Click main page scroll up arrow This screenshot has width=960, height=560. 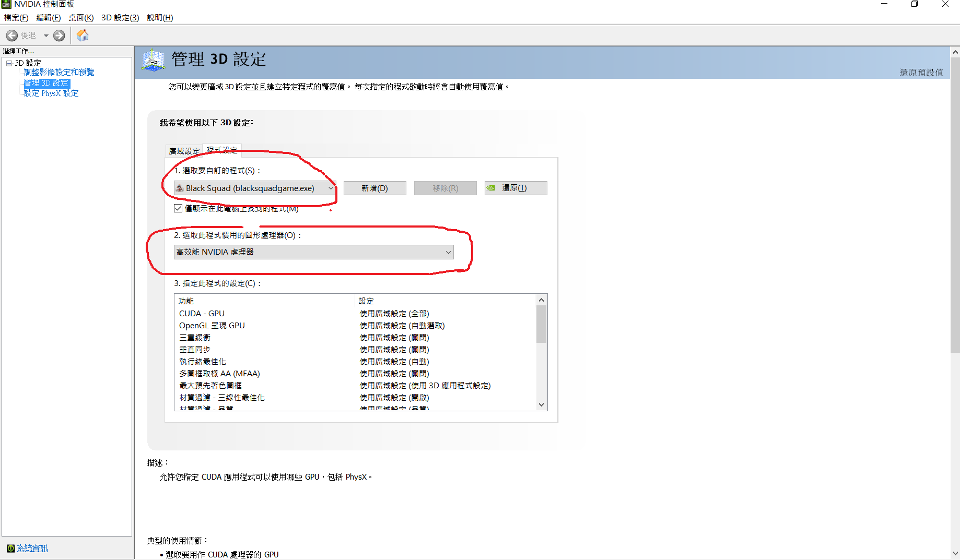(x=955, y=52)
